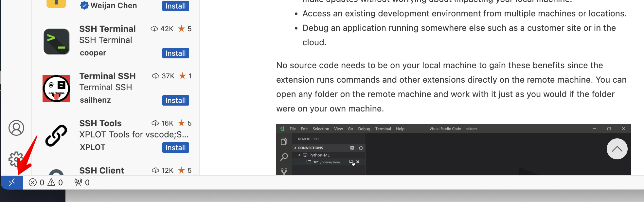Screen dimensions: 644x202
Task: Click the Terminal SSH 37K download count
Action: pyautogui.click(x=163, y=76)
